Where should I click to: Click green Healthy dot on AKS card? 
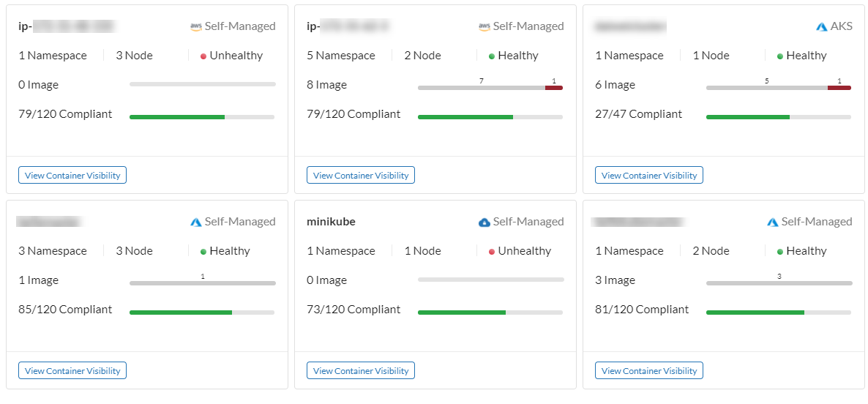pyautogui.click(x=780, y=56)
